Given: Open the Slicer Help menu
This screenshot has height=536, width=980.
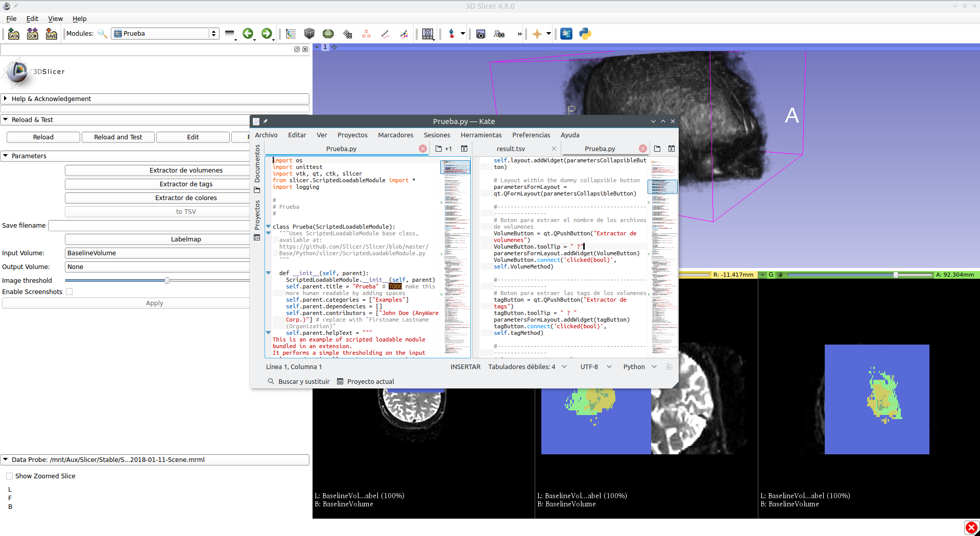Looking at the screenshot, I should click(80, 18).
